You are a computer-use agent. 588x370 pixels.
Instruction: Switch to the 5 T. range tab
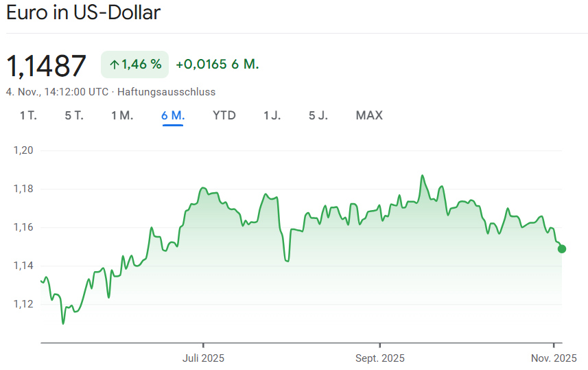(74, 115)
